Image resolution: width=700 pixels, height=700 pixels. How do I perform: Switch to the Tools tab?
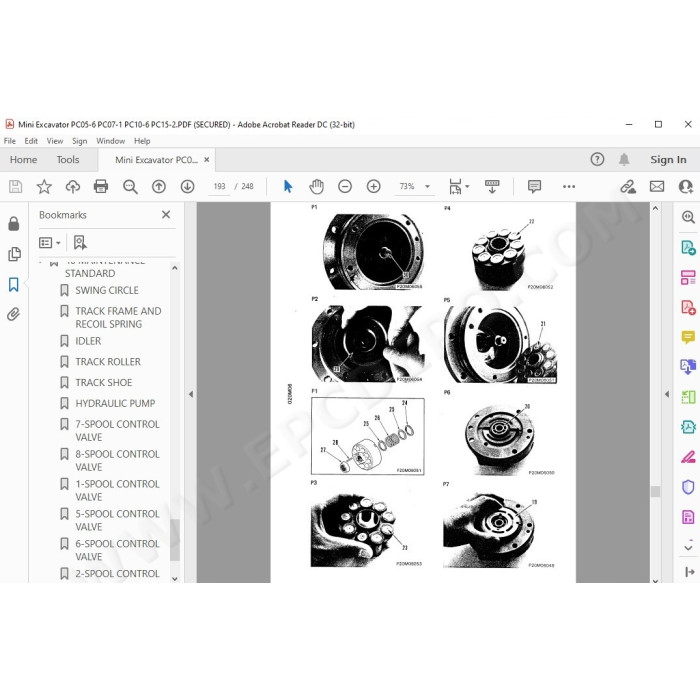point(68,160)
